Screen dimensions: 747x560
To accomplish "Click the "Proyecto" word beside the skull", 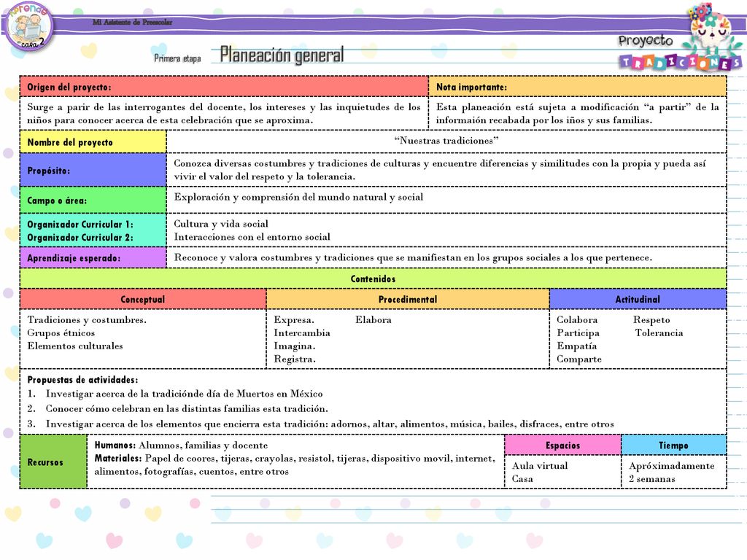I will [646, 41].
